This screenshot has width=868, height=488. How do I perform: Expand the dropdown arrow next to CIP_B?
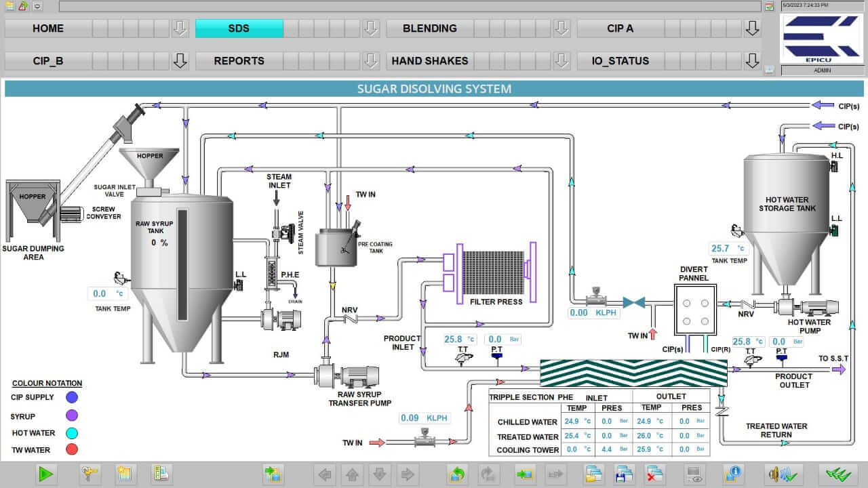tap(180, 61)
